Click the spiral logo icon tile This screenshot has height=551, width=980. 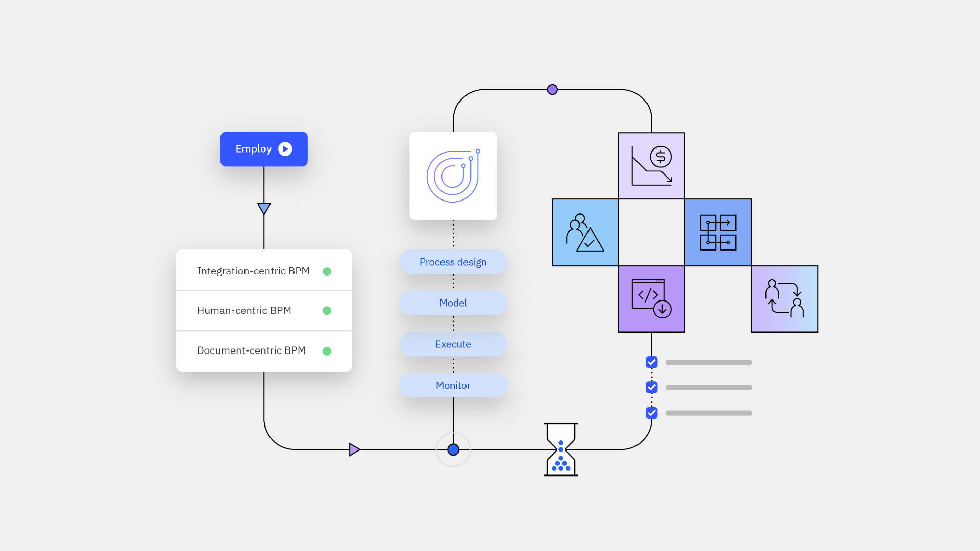point(453,176)
